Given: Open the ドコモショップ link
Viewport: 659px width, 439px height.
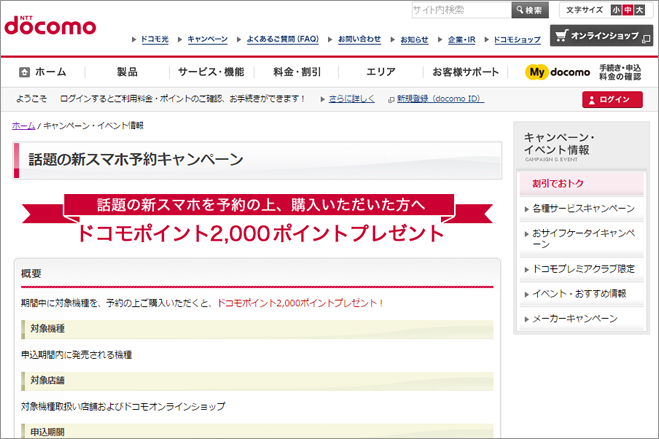Looking at the screenshot, I should pos(517,39).
